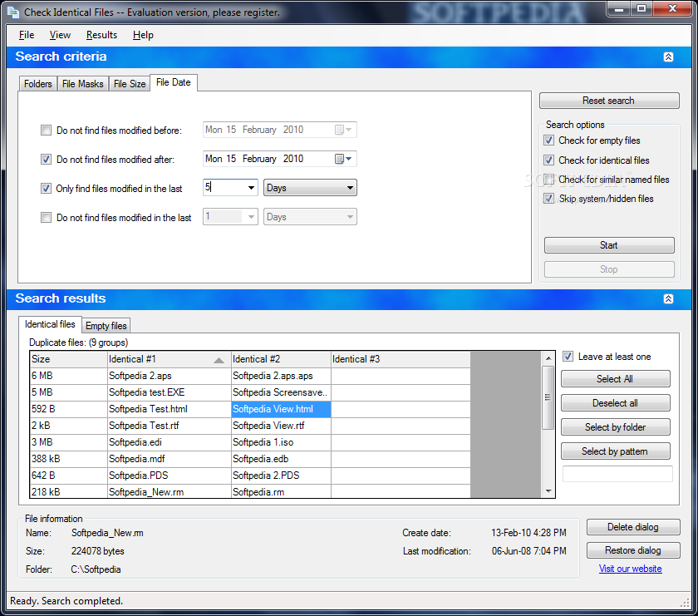Image resolution: width=698 pixels, height=616 pixels.
Task: Open calendar picker for modified after date
Action: (x=343, y=159)
